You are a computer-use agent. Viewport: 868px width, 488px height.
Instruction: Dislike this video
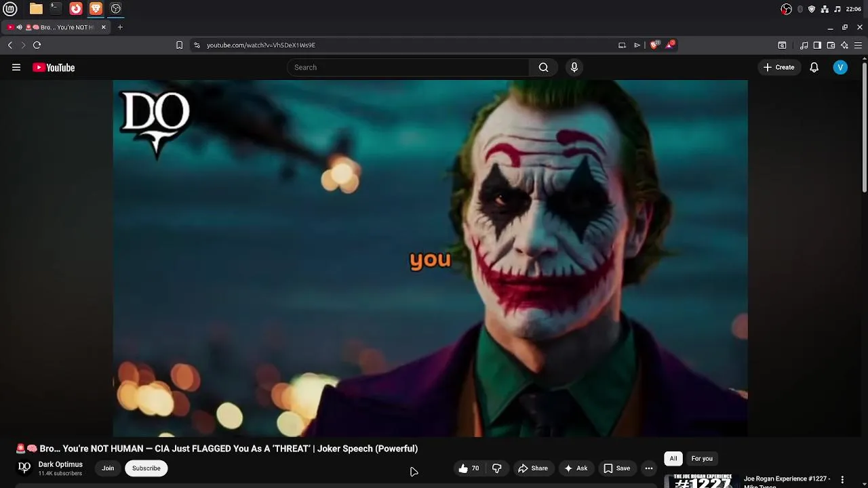point(496,468)
